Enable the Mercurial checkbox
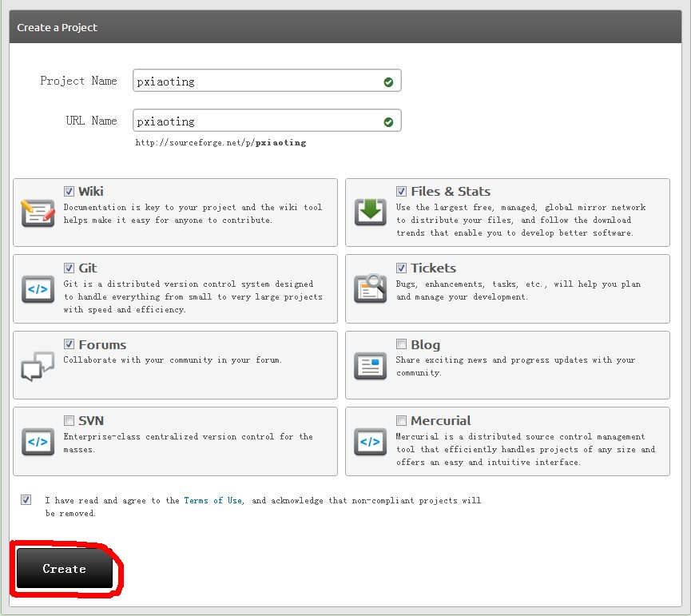The image size is (691, 616). 401,421
